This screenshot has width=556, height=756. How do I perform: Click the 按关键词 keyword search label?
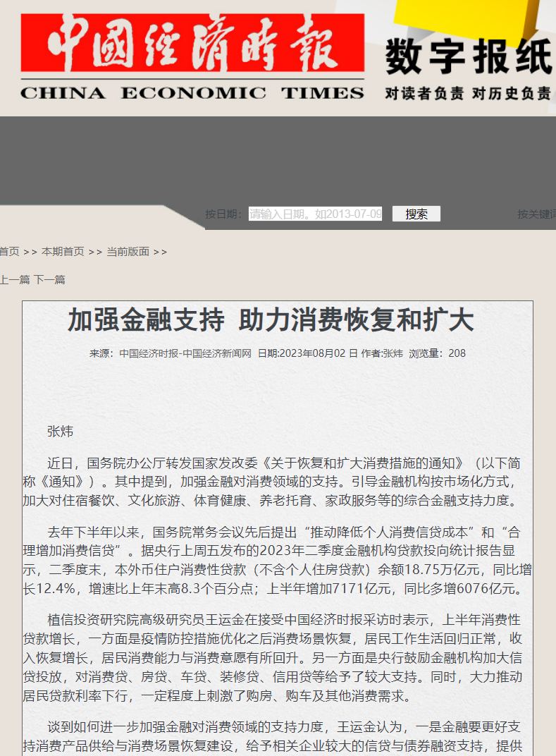(536, 214)
